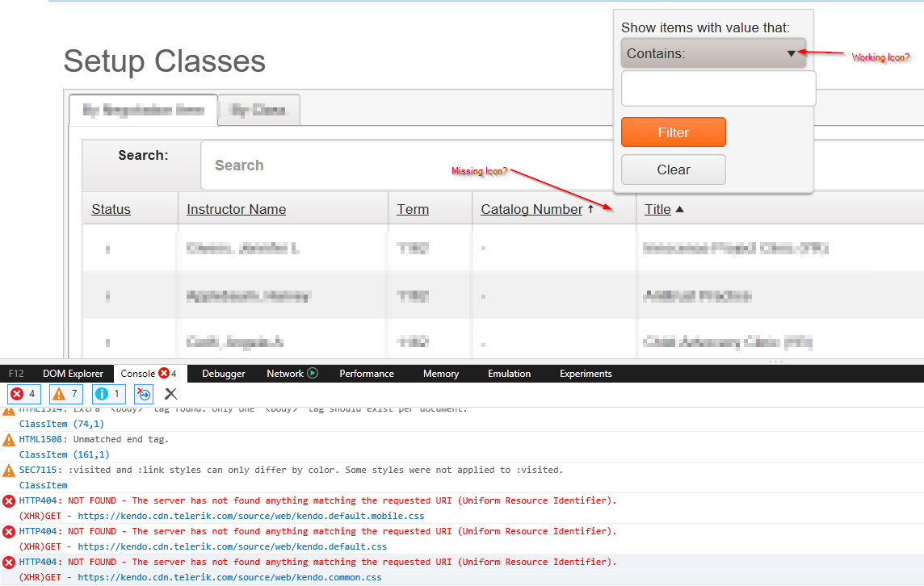
Task: Open the Performance tab
Action: (367, 374)
